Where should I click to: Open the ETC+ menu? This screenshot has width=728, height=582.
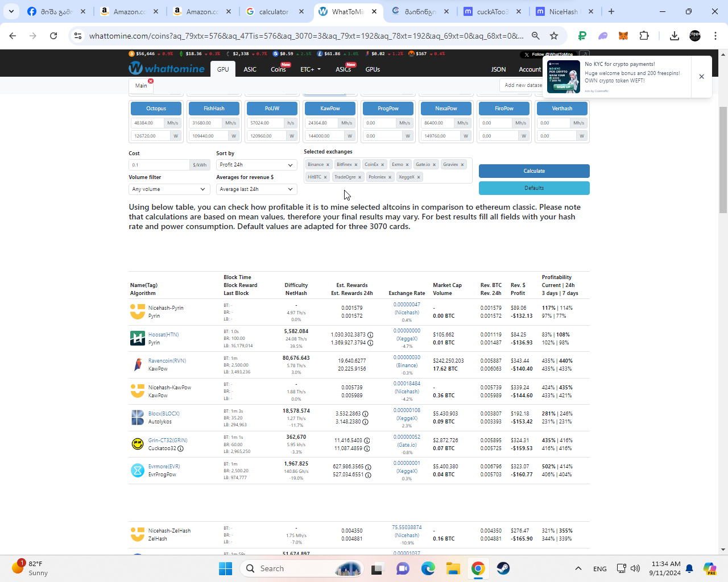coord(311,69)
